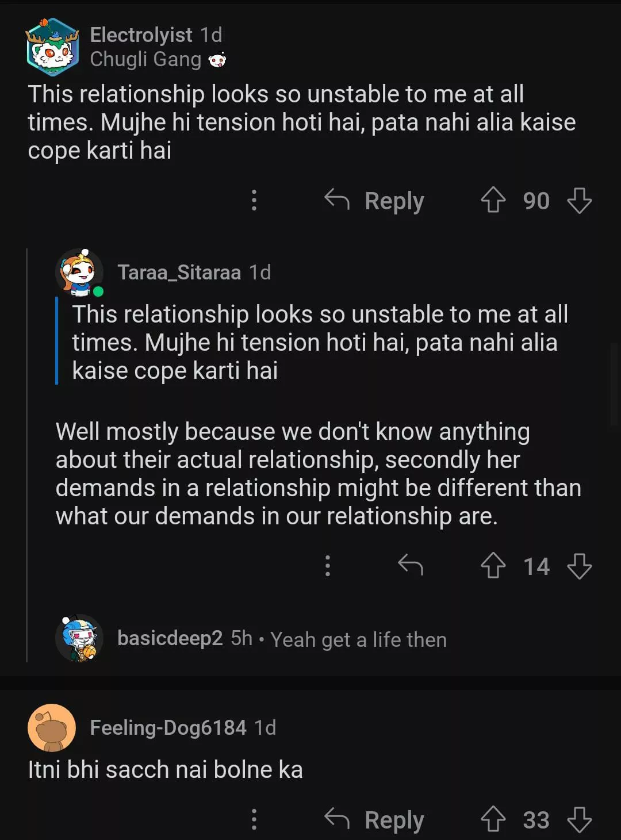
Task: Open three-dot menu on Taraa_Sitaraa's reply
Action: coord(327,566)
